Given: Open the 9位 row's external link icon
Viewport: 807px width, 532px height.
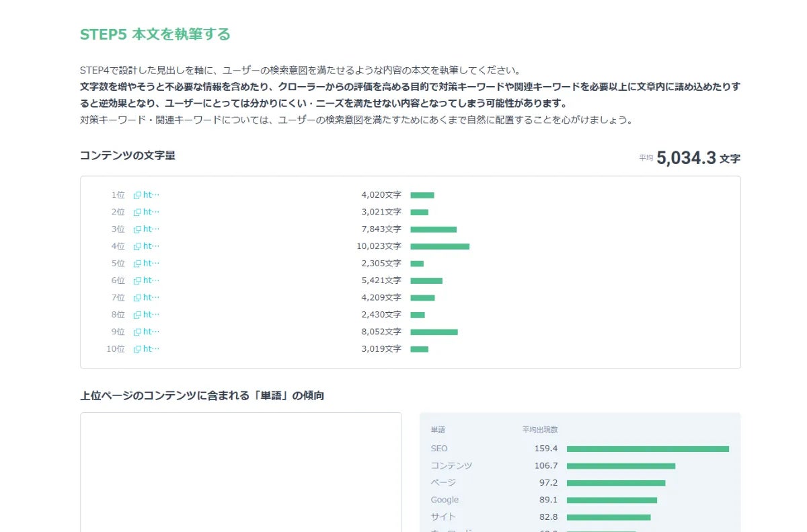Looking at the screenshot, I should (x=137, y=332).
